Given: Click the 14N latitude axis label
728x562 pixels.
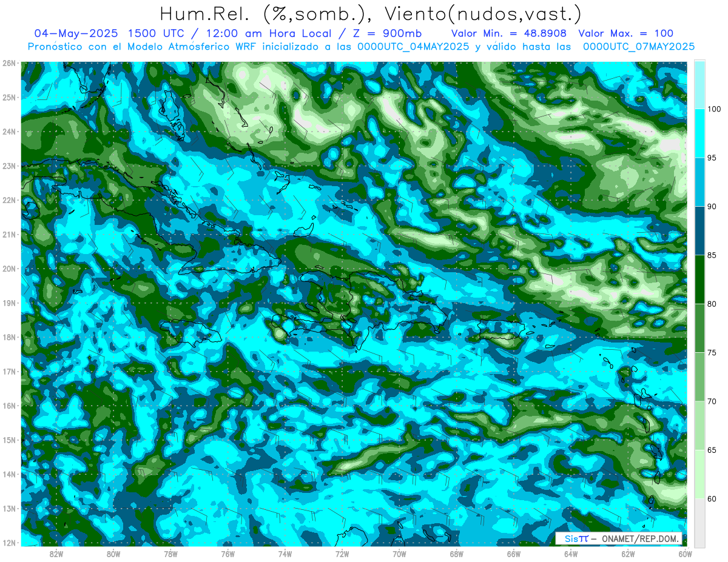Looking at the screenshot, I should 8,474.
